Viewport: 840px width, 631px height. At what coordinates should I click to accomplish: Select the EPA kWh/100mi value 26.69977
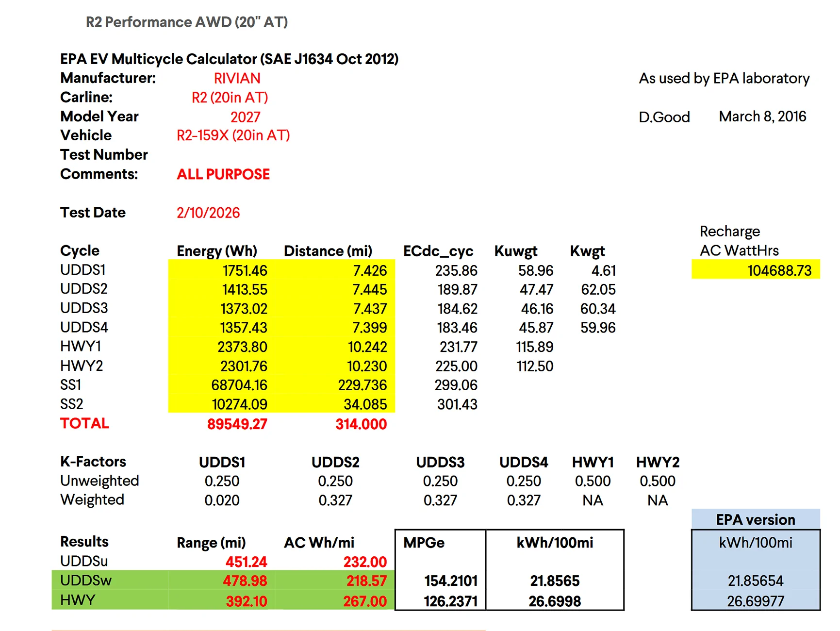tap(756, 601)
